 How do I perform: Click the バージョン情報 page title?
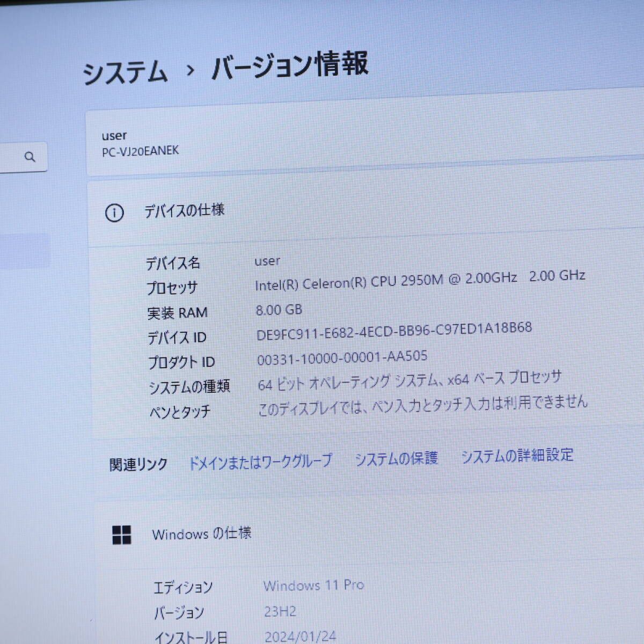[290, 65]
